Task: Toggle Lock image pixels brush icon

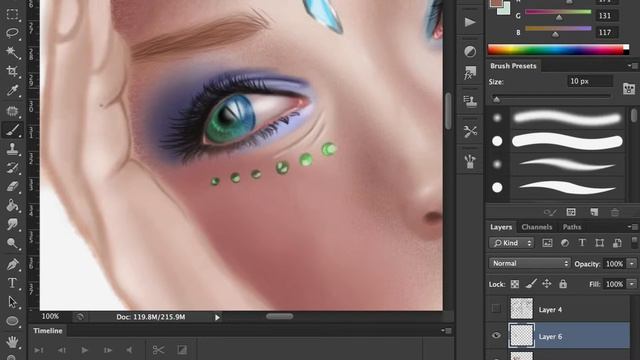Action: 531,284
